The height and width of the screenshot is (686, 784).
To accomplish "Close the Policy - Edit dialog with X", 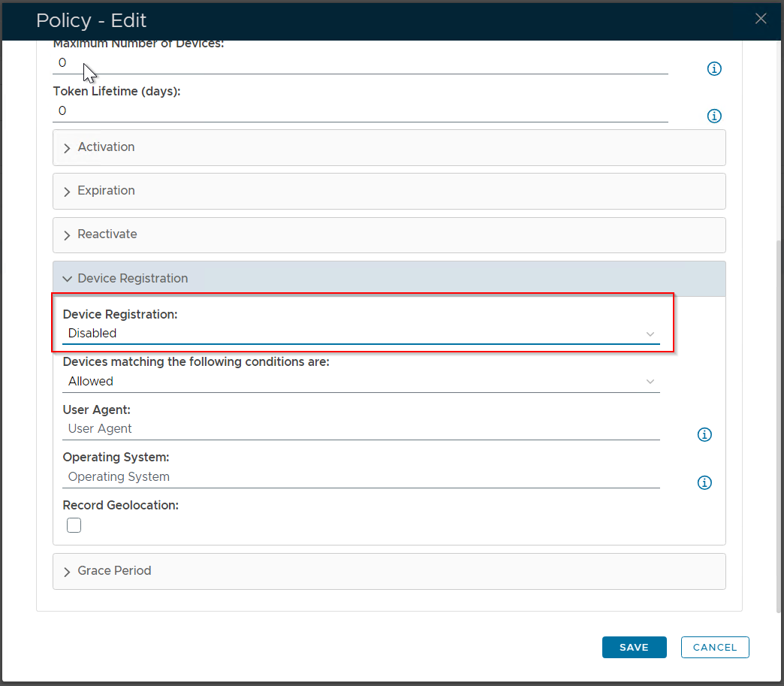I will point(761,20).
